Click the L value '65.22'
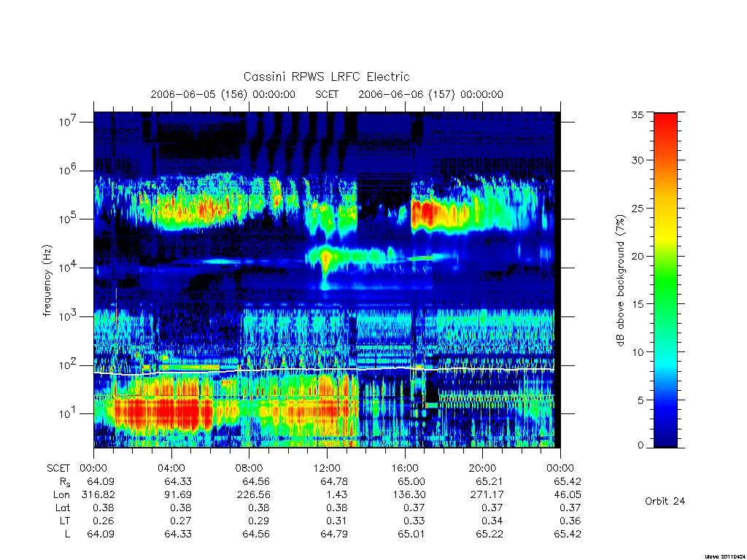 489,534
